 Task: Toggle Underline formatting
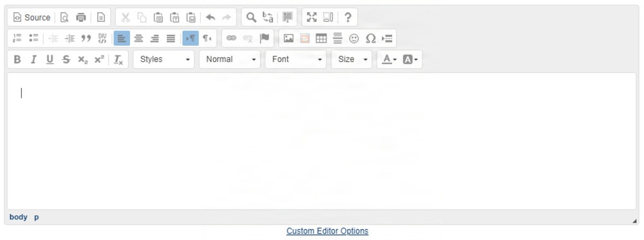pyautogui.click(x=50, y=59)
